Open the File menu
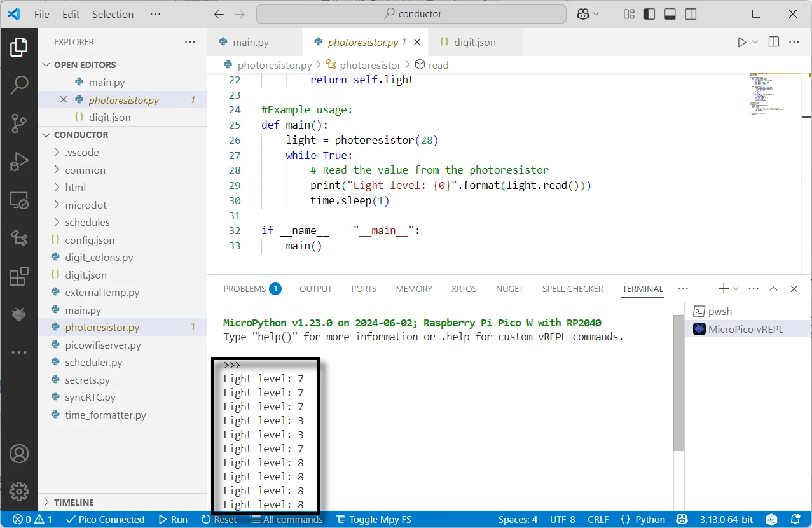 (42, 14)
